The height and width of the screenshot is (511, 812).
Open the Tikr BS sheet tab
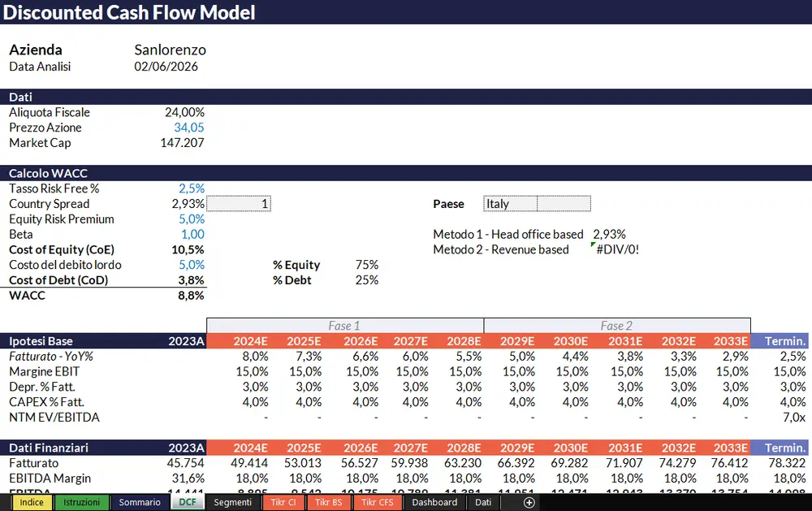click(329, 502)
